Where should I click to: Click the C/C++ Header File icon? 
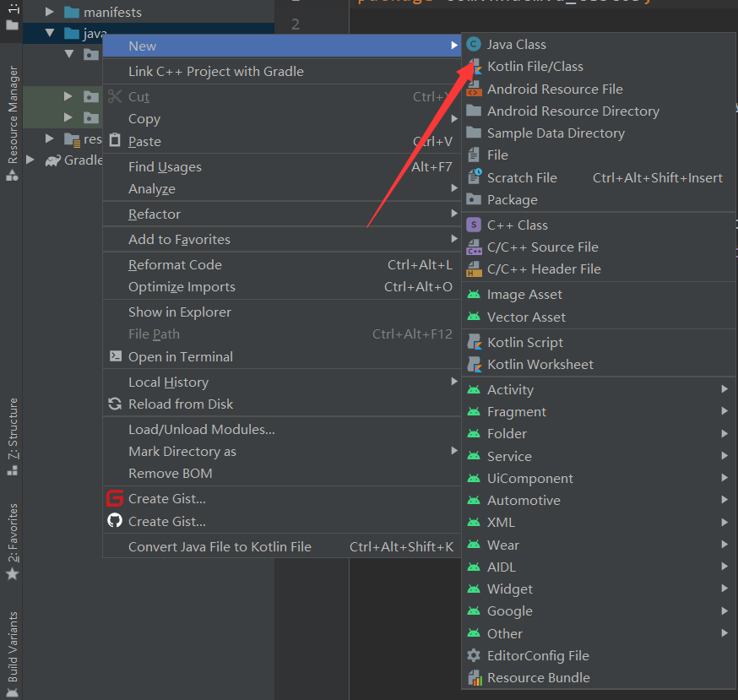click(x=474, y=269)
